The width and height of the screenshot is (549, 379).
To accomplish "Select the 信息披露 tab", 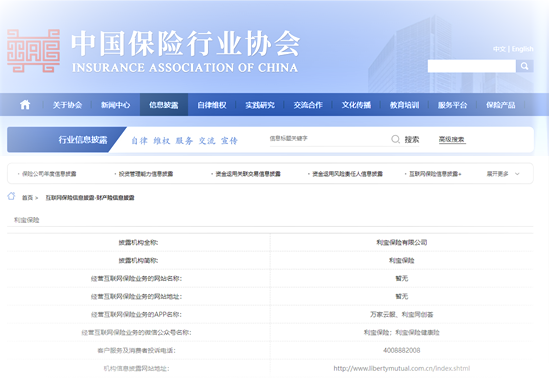I will pos(164,105).
